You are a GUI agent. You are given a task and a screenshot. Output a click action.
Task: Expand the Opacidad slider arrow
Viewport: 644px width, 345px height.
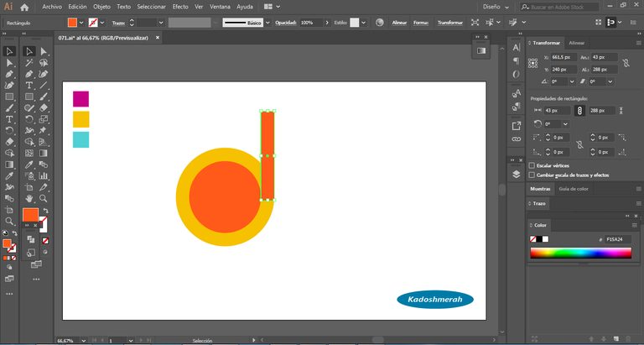click(327, 23)
